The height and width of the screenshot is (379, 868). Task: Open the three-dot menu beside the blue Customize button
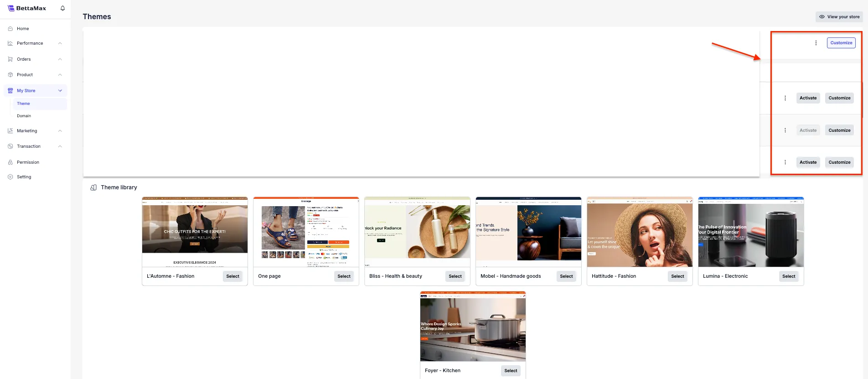pos(816,43)
